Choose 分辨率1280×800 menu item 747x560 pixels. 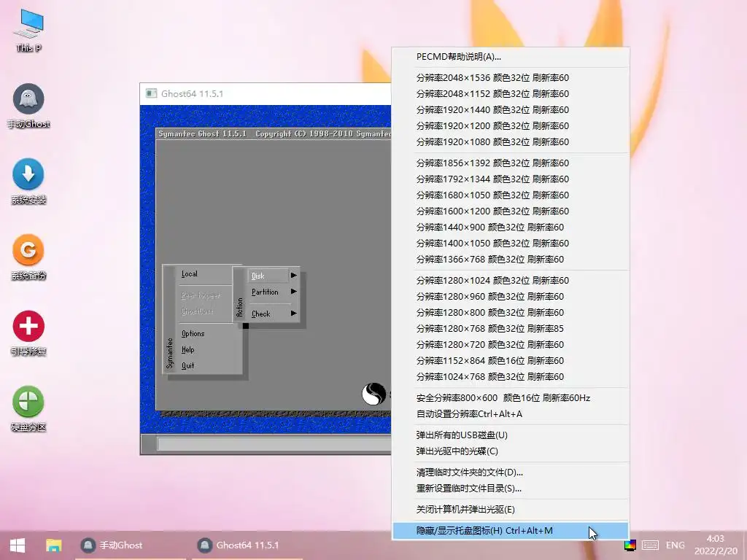coord(510,312)
